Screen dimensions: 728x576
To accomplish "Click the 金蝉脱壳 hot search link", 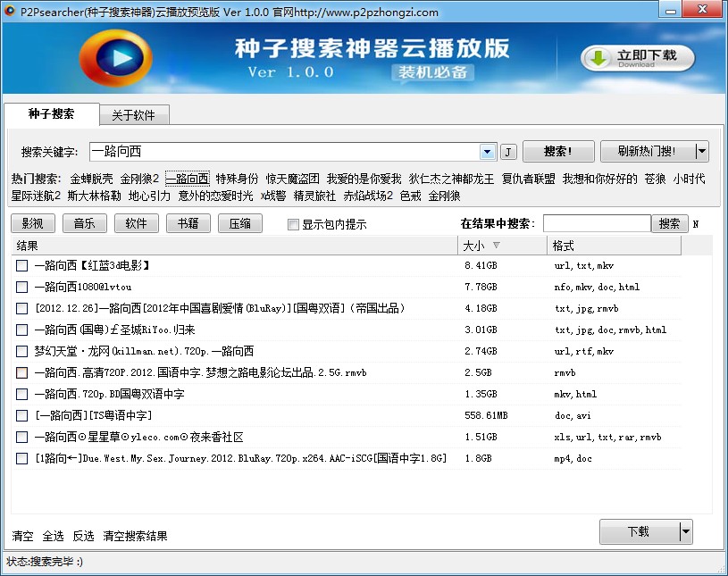I will click(x=91, y=179).
